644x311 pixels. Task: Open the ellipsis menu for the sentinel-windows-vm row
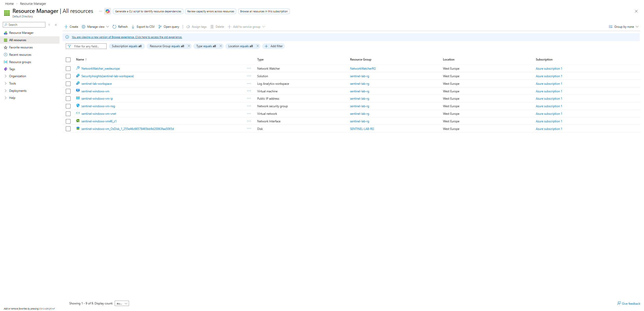(x=249, y=91)
